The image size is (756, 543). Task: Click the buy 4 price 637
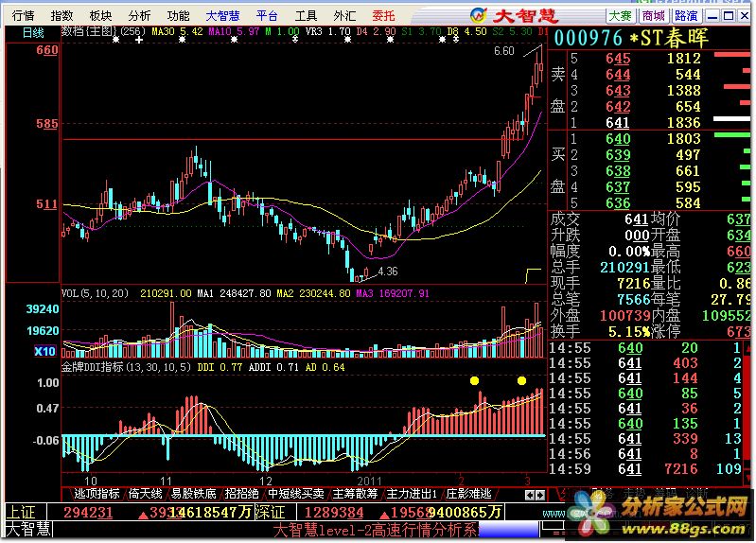tap(618, 187)
